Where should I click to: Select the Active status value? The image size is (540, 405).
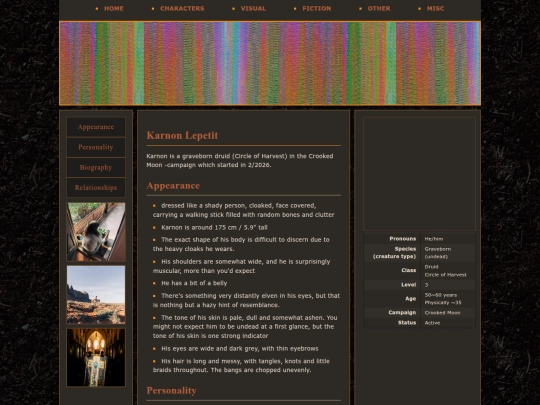[x=432, y=323]
